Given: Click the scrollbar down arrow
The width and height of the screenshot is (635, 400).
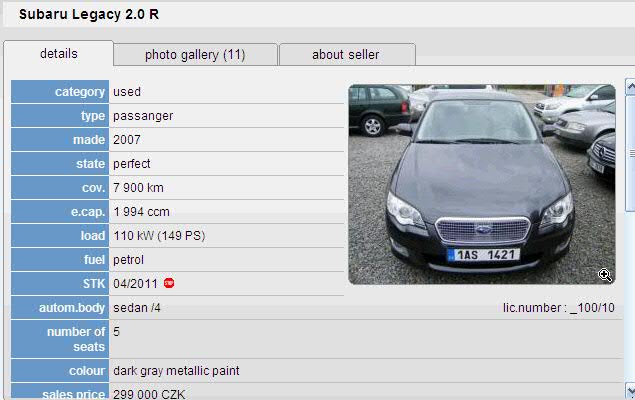Looking at the screenshot, I should [630, 391].
